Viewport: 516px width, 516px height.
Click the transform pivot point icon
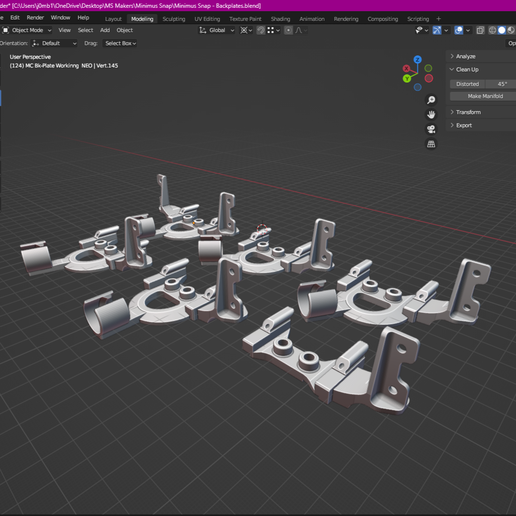tap(244, 30)
